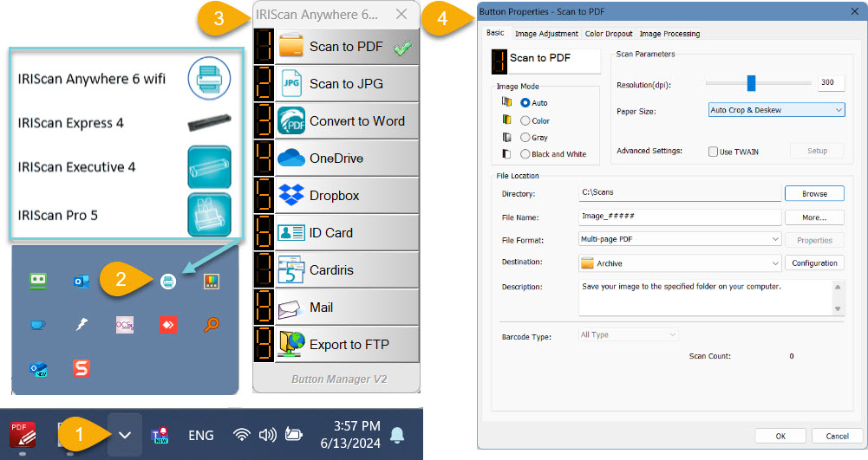868x460 pixels.
Task: Click the Setup button
Action: (x=817, y=151)
